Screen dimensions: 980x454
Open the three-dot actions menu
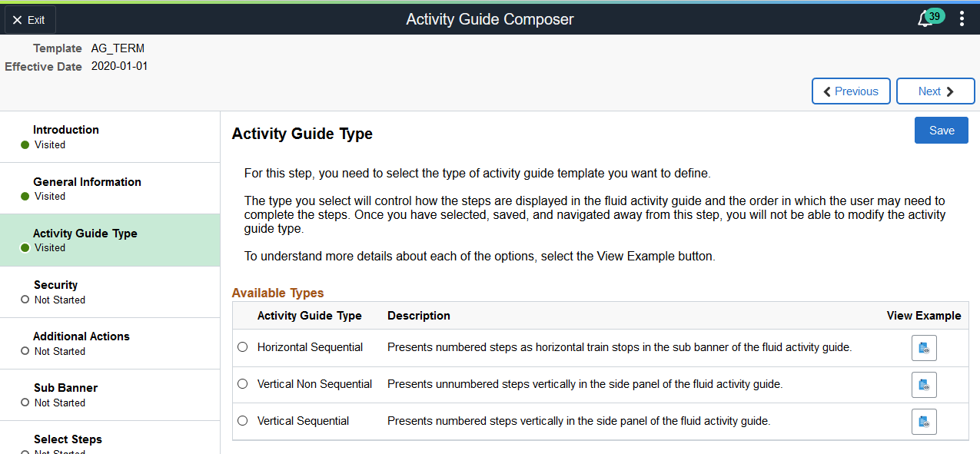pyautogui.click(x=962, y=19)
